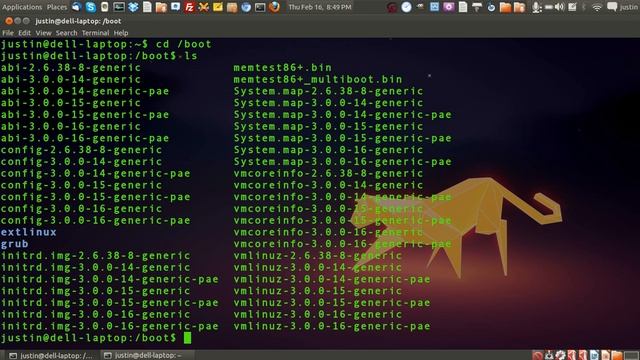640x360 pixels.
Task: Open the Applications menu
Action: (x=22, y=7)
